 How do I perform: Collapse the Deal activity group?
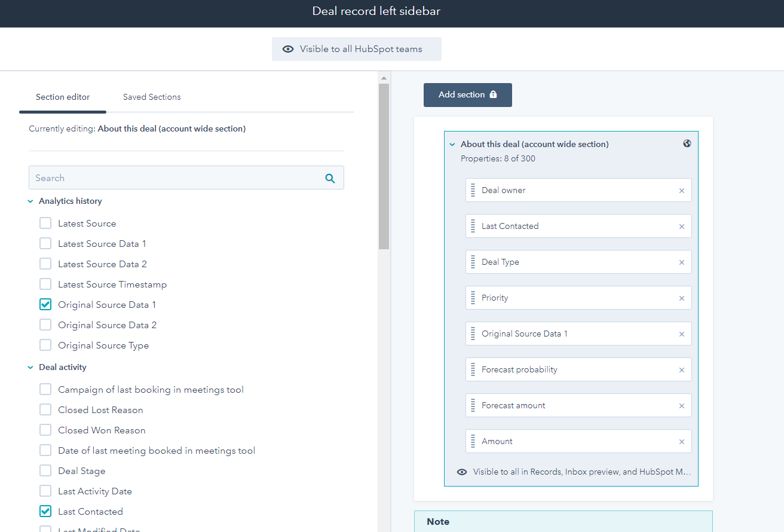[30, 368]
